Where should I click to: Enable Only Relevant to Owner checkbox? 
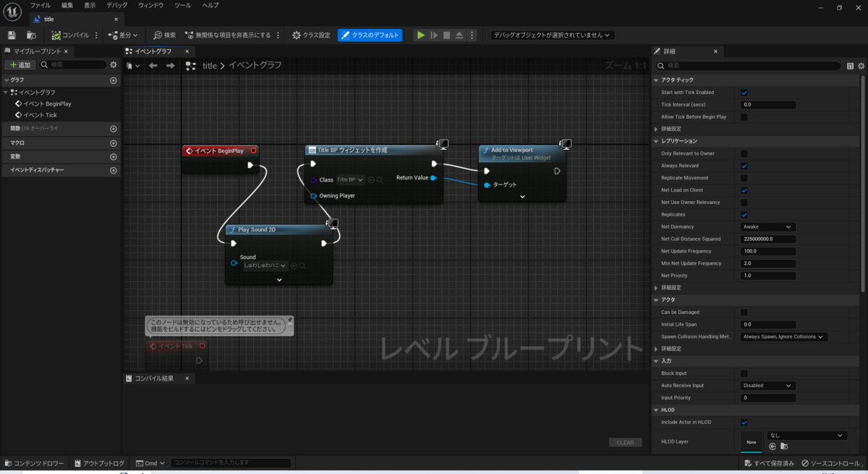click(x=744, y=153)
